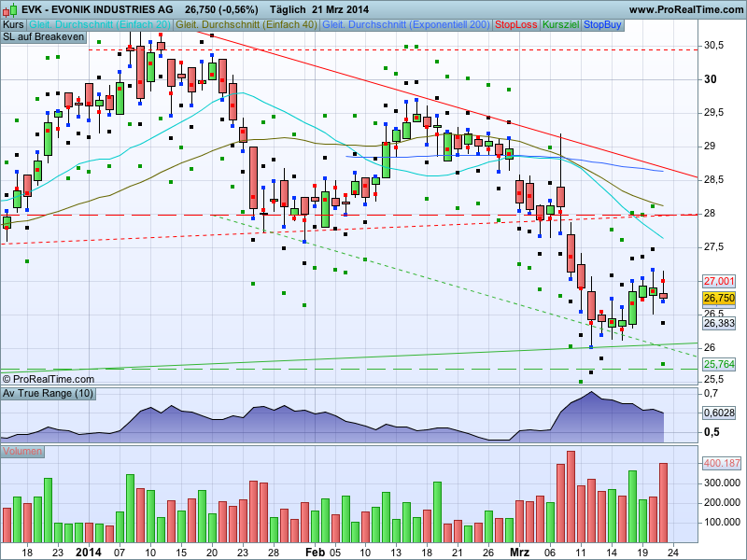Click the green 25,764 price tag

[x=719, y=364]
